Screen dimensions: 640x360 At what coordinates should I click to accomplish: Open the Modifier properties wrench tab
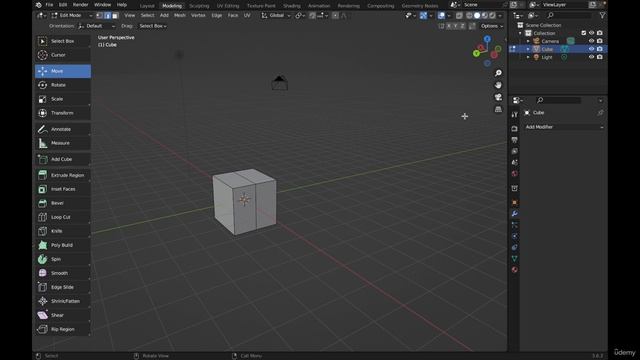(x=514, y=213)
